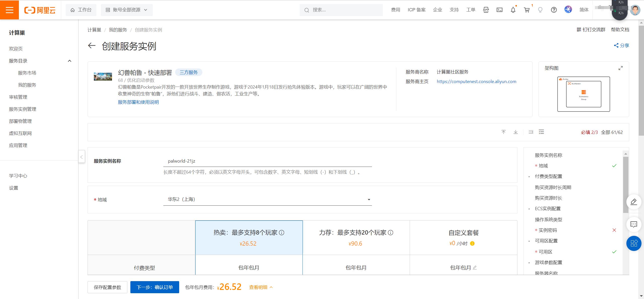
Task: Open the notification bell
Action: tap(513, 10)
